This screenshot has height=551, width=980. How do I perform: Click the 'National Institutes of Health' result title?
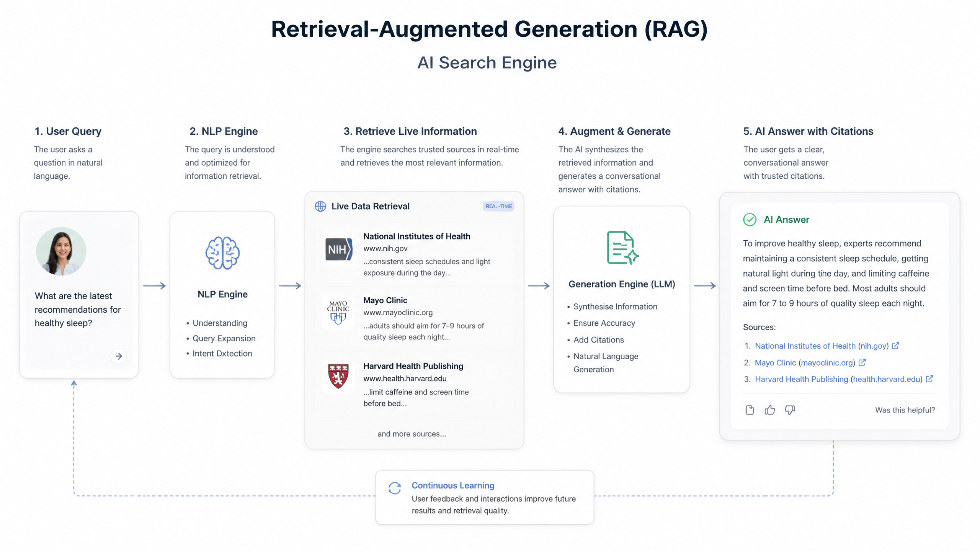click(x=416, y=236)
